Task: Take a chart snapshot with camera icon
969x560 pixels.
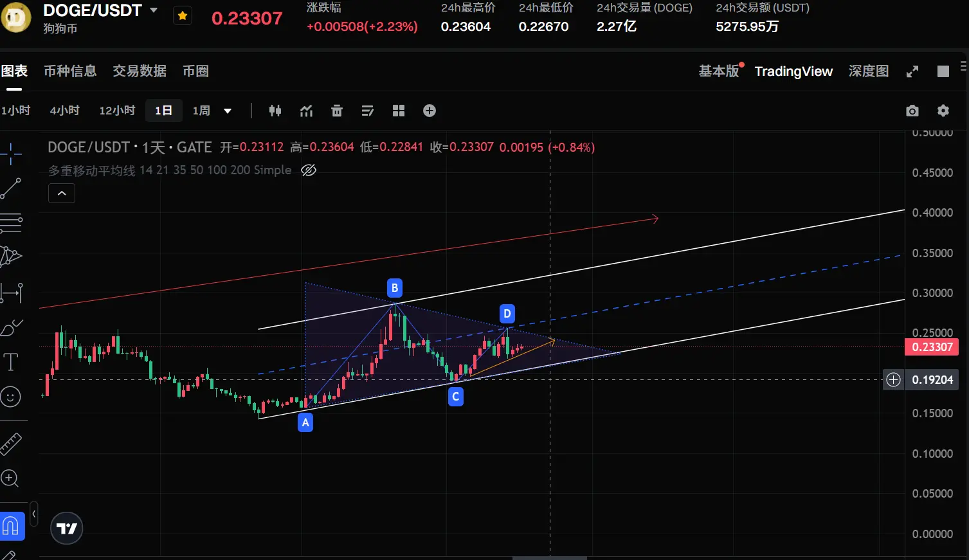Action: click(912, 111)
